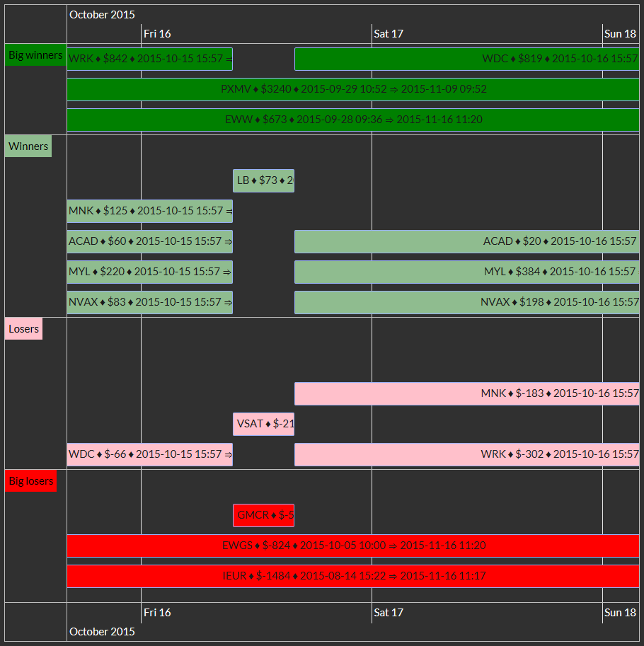Viewport: 644px width, 646px height.
Task: Click the MYL $220 timeline item
Action: [149, 272]
